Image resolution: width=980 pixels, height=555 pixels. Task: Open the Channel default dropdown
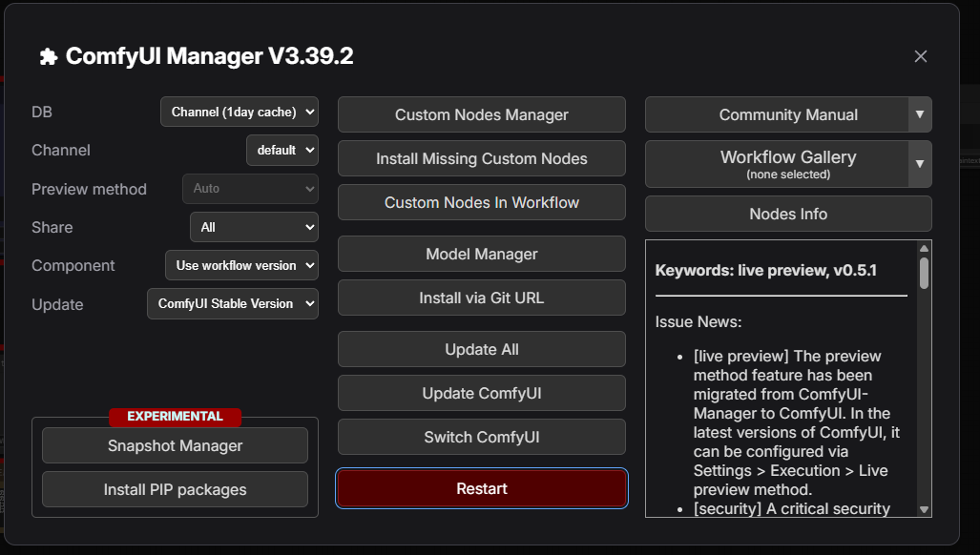[281, 150]
